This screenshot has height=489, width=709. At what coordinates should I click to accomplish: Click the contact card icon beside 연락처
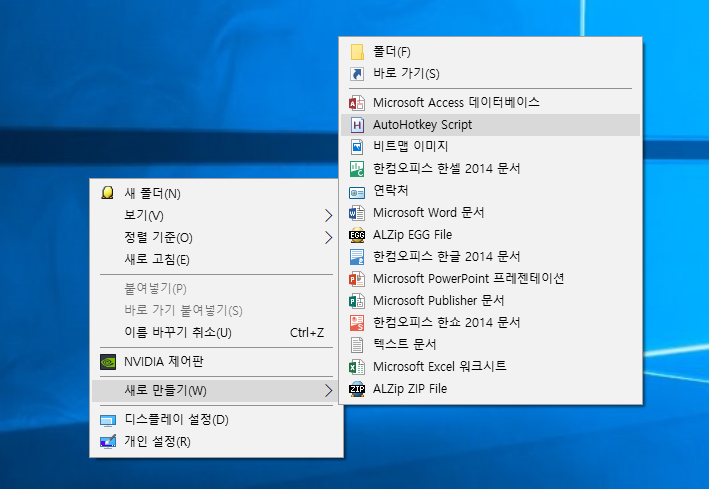pyautogui.click(x=357, y=193)
